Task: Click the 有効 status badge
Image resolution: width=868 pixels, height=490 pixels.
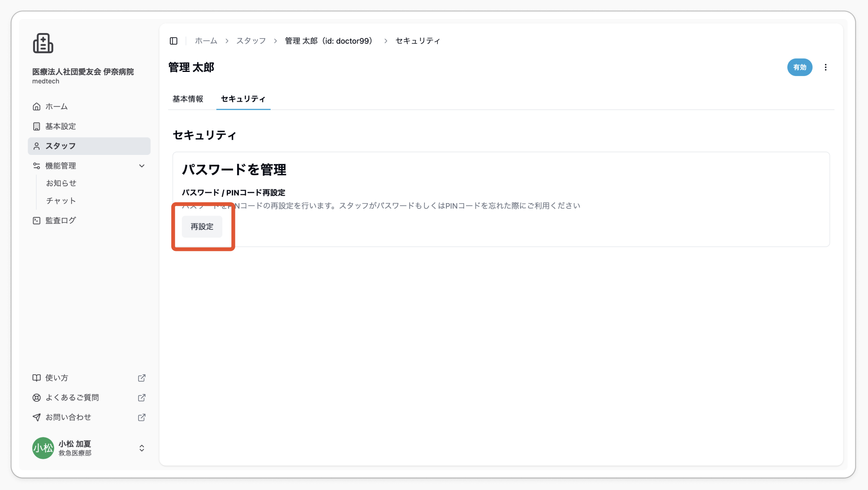Action: pyautogui.click(x=799, y=67)
